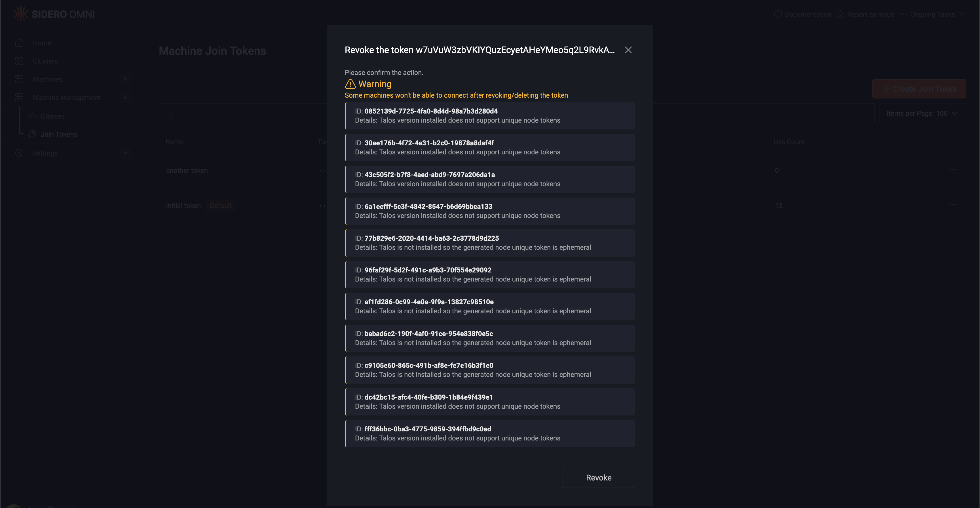The image size is (980, 508).
Task: Open the actions menu for initial token
Action: click(952, 205)
